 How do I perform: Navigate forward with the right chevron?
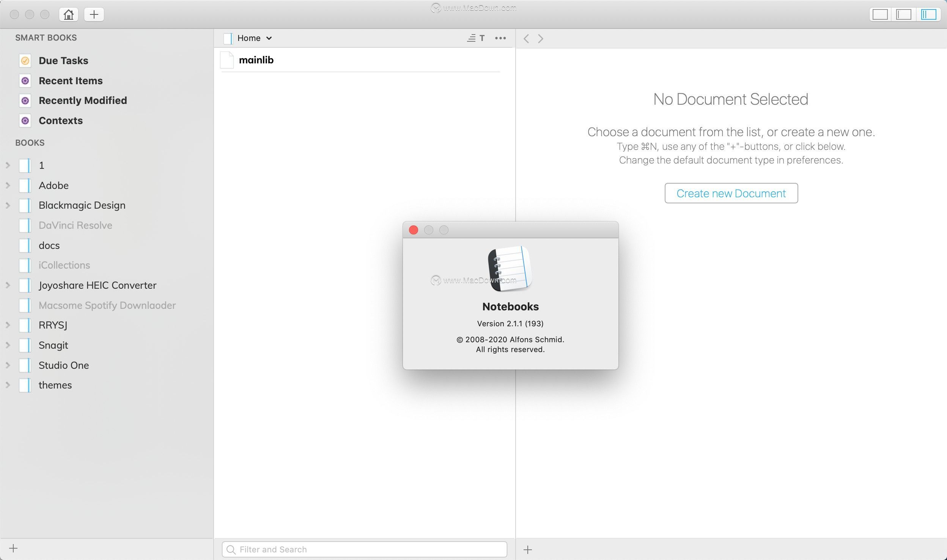541,38
